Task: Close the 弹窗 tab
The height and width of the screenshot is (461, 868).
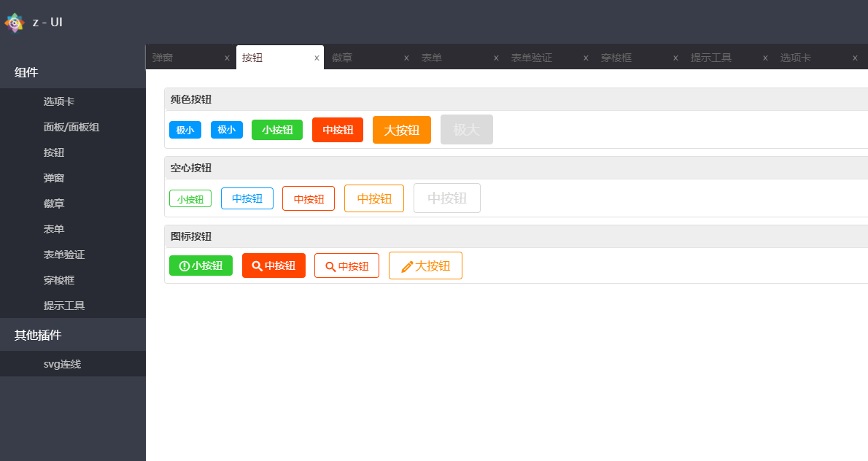Action: pos(227,58)
